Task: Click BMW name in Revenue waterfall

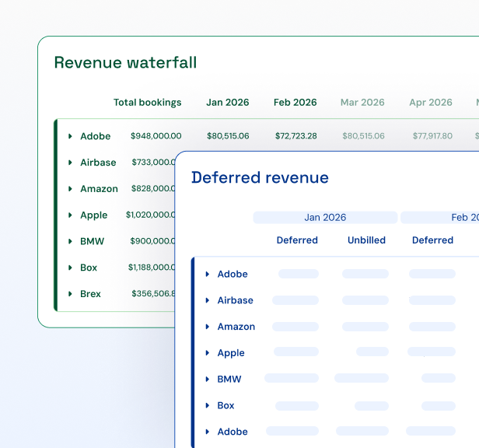Action: coord(92,241)
